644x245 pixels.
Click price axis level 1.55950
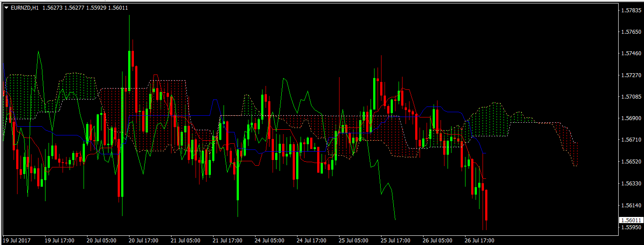click(632, 227)
